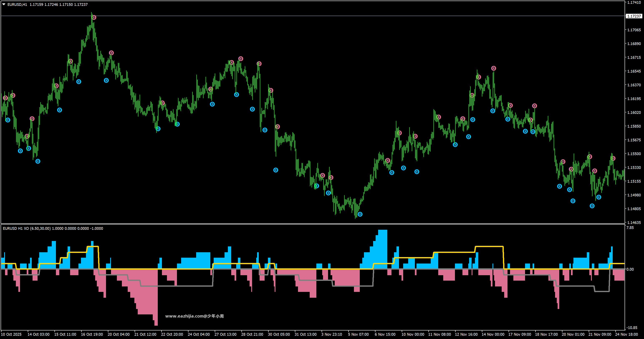644x339 pixels.
Task: Click time axis label 18 Nov 17:00
Action: click(x=547, y=334)
